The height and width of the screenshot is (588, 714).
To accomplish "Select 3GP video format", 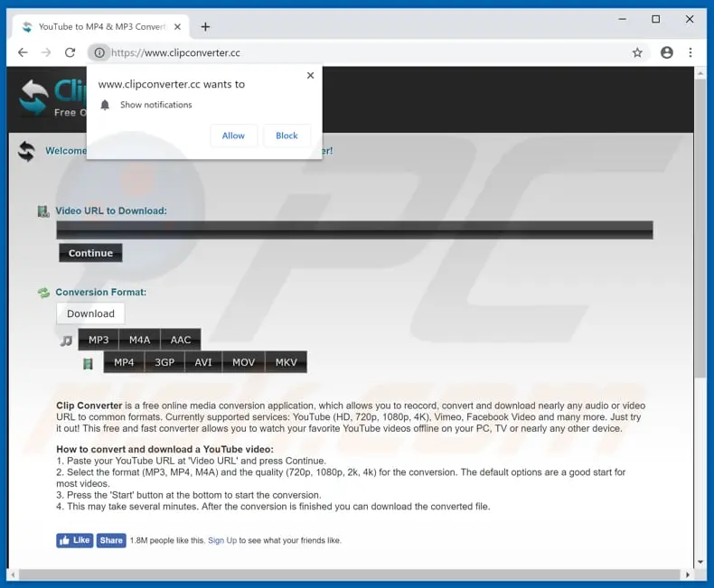I will [x=164, y=362].
